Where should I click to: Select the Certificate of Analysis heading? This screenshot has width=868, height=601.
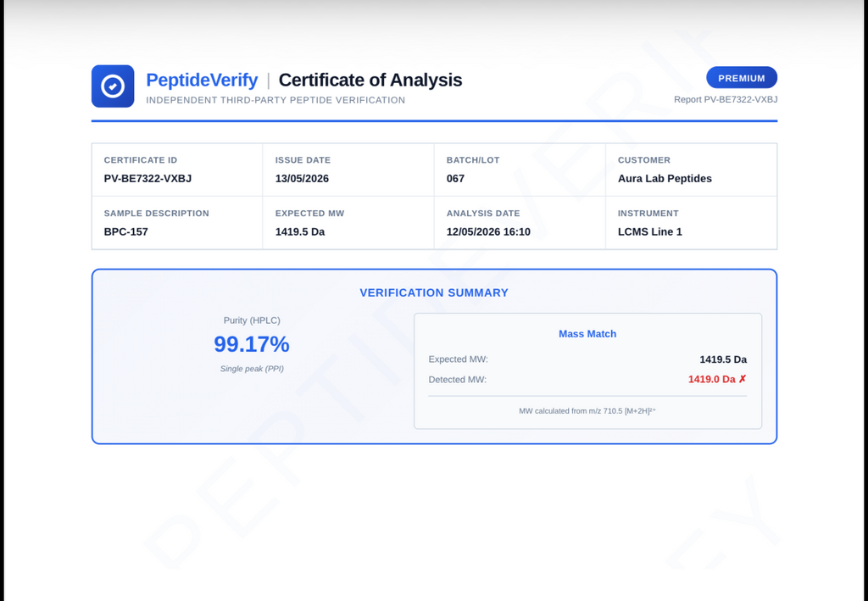click(x=370, y=80)
